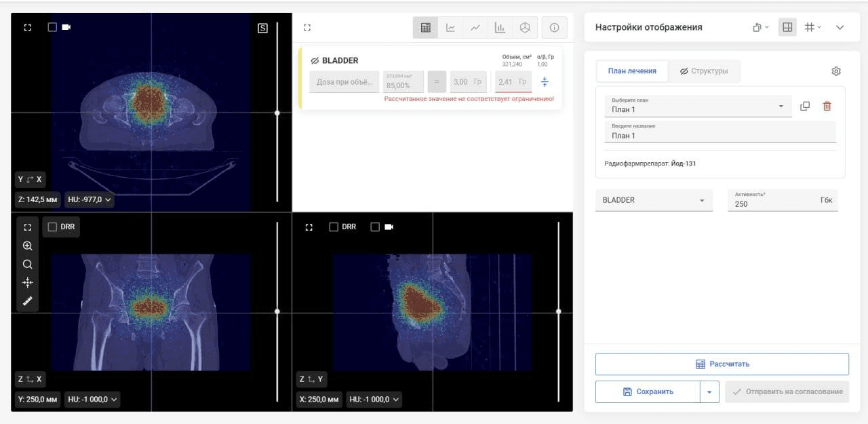Delete plan with red trash icon
Screen dimensions: 868x424
pos(827,106)
